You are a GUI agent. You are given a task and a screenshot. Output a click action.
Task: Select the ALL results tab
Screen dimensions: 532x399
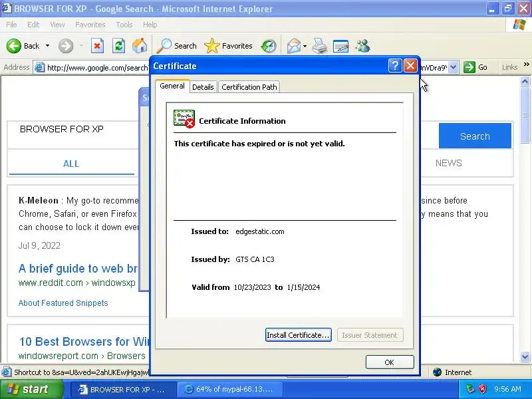pyautogui.click(x=71, y=164)
